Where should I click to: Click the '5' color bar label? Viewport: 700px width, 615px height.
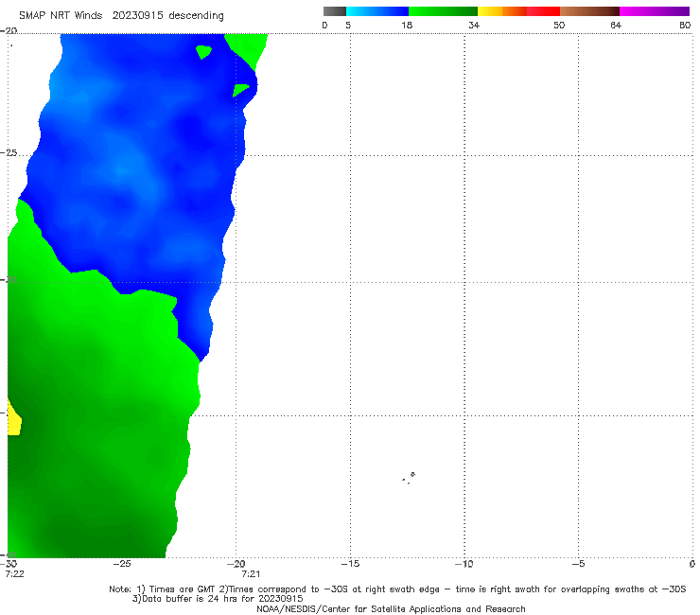348,25
